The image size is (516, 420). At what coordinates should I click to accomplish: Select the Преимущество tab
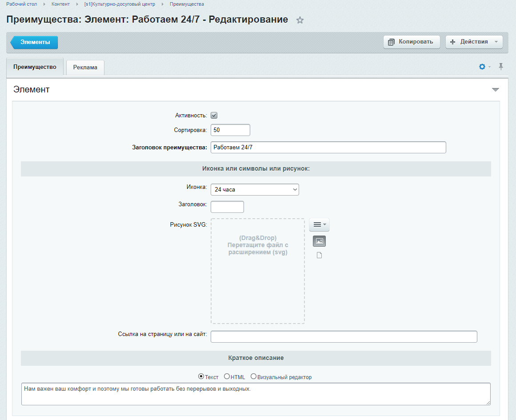[35, 67]
